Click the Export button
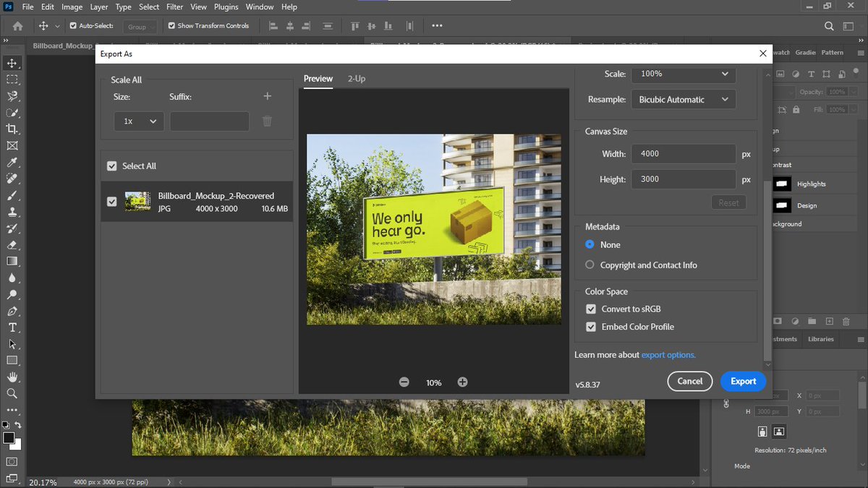The width and height of the screenshot is (868, 488). pyautogui.click(x=743, y=381)
